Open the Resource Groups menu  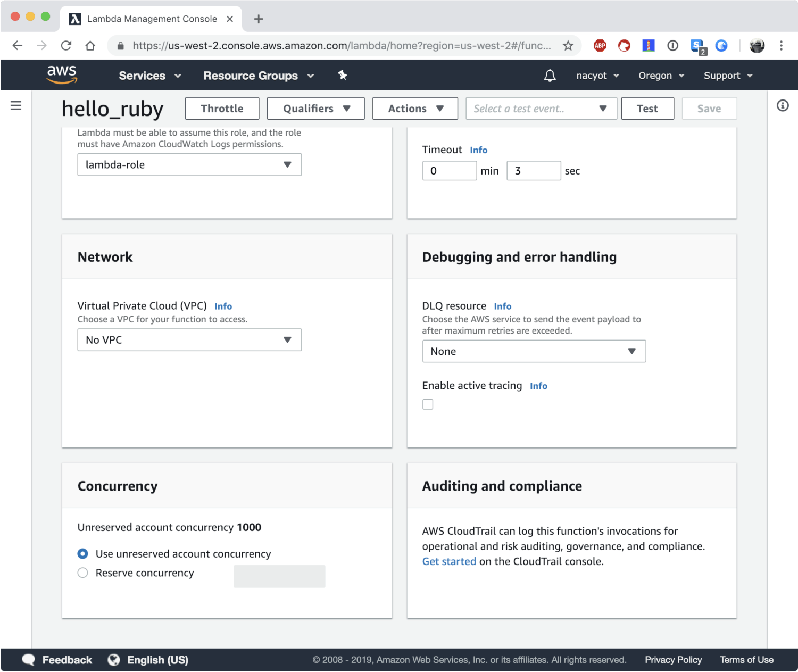(259, 76)
